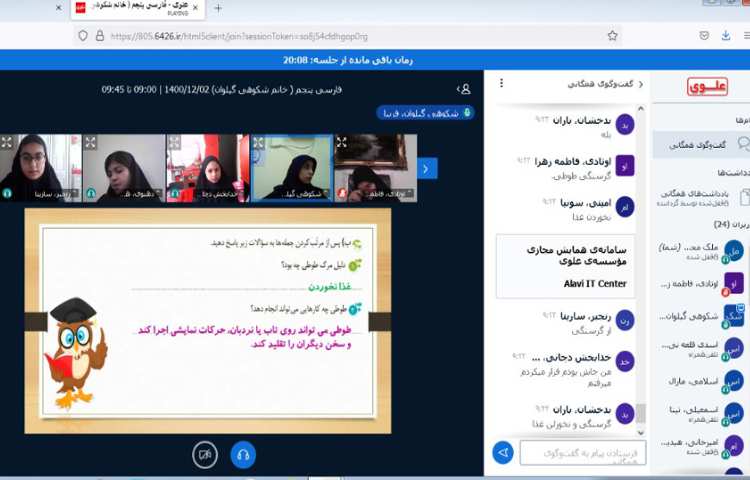Open user لونادی، فاطمه in the user list

point(701,284)
